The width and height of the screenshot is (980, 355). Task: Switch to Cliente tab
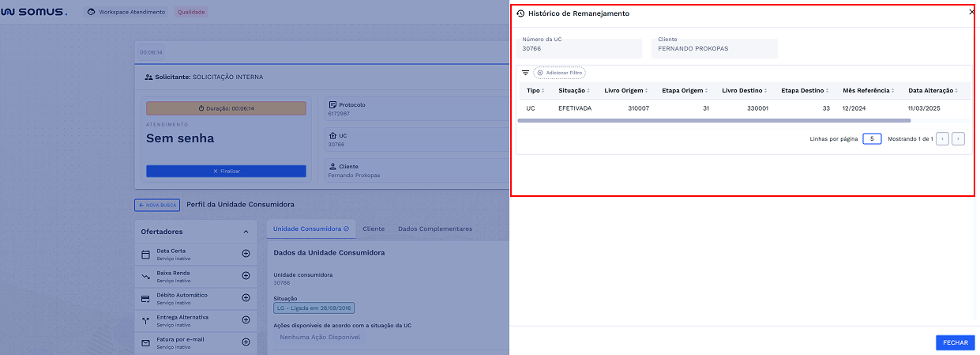point(374,228)
